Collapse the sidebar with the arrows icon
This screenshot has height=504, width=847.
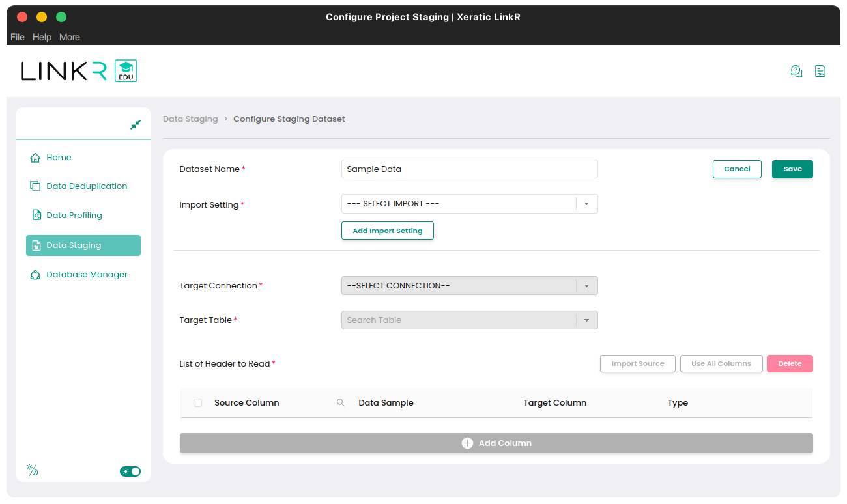[136, 124]
